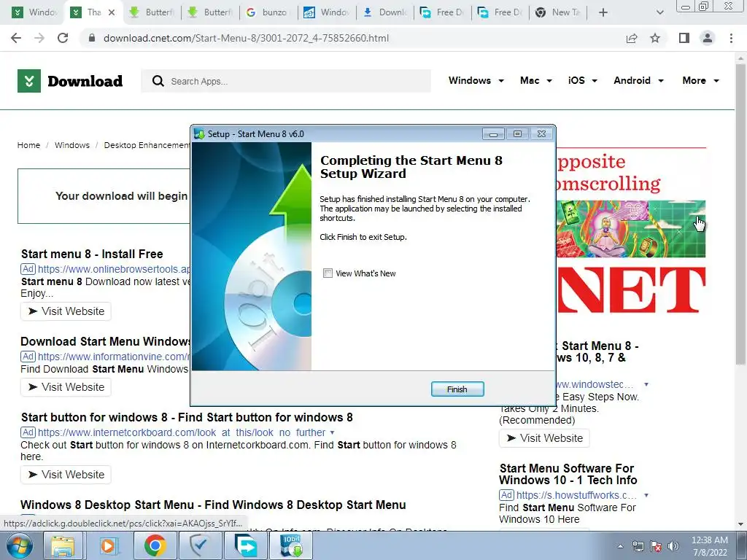Bookmark this page with the star icon

[x=655, y=38]
